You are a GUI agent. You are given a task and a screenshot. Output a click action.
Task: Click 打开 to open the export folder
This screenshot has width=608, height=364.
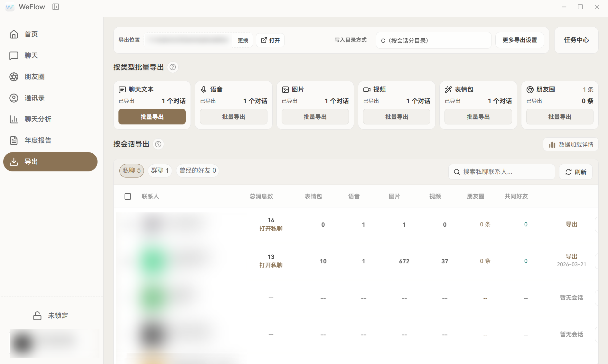(270, 40)
